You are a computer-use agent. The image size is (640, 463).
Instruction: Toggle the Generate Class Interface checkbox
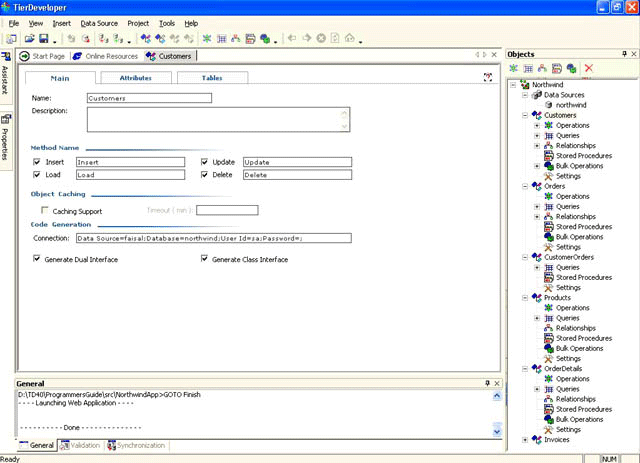tap(205, 259)
